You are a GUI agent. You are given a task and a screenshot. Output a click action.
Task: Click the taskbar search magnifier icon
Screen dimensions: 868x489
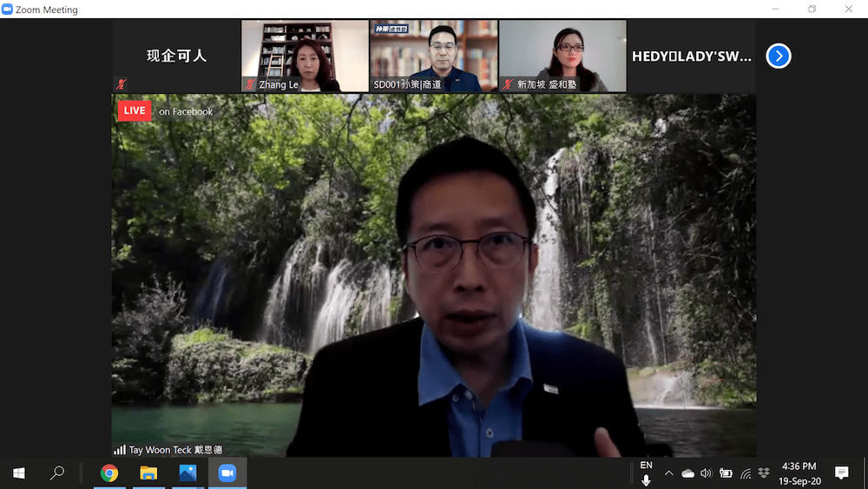tap(57, 473)
